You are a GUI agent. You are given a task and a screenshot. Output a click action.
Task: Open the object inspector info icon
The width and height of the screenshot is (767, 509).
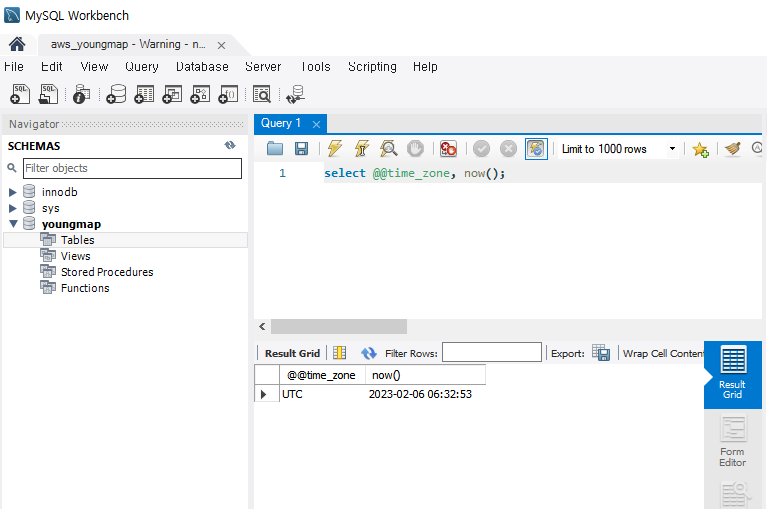pos(81,94)
